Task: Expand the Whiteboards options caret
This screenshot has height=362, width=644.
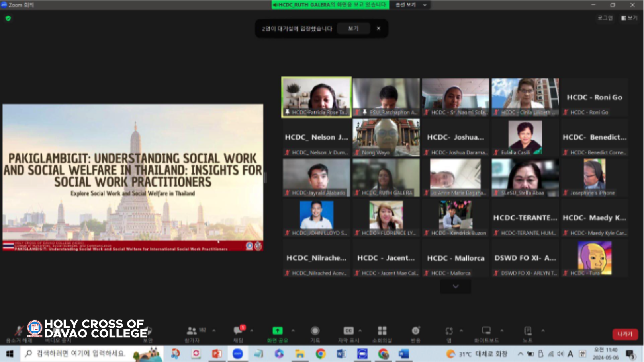Action: tap(502, 331)
